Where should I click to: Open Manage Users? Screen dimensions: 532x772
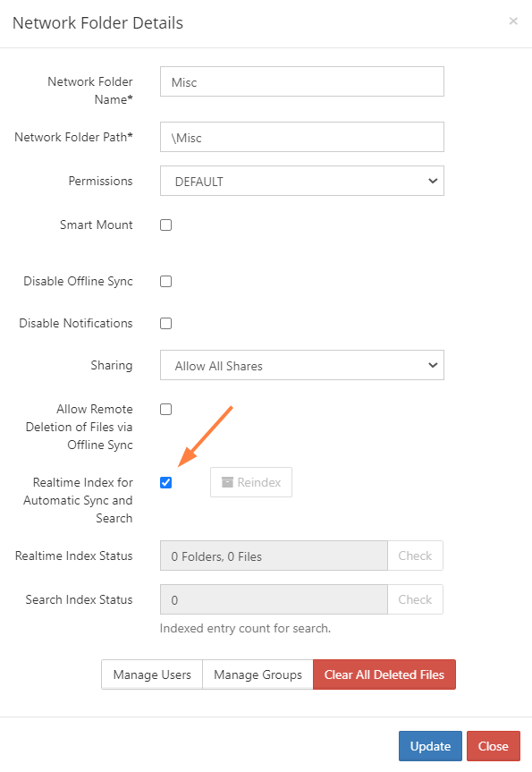(x=151, y=674)
